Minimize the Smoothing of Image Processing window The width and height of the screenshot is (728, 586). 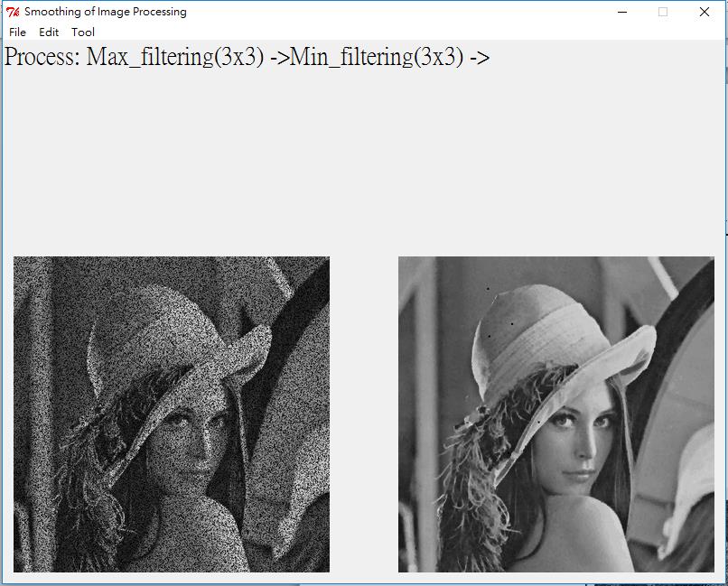tap(622, 12)
